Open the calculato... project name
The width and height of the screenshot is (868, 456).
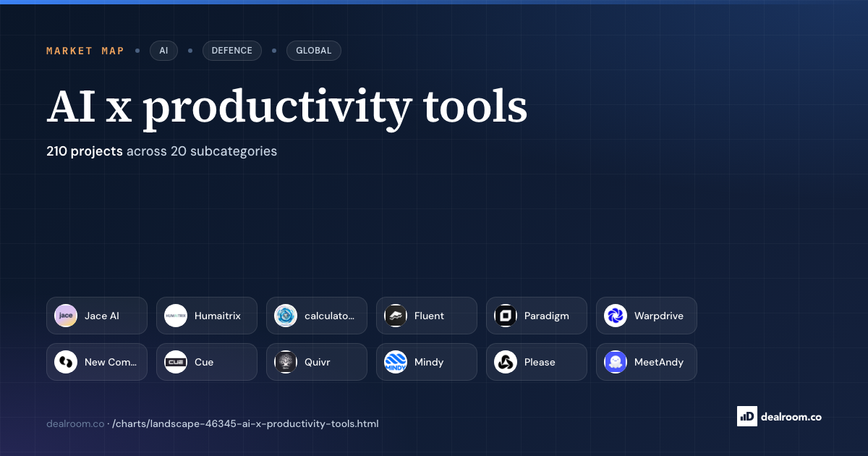pos(330,316)
